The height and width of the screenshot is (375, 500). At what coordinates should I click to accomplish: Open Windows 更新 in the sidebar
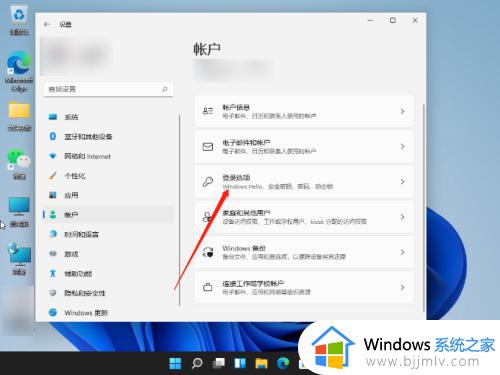point(109,313)
